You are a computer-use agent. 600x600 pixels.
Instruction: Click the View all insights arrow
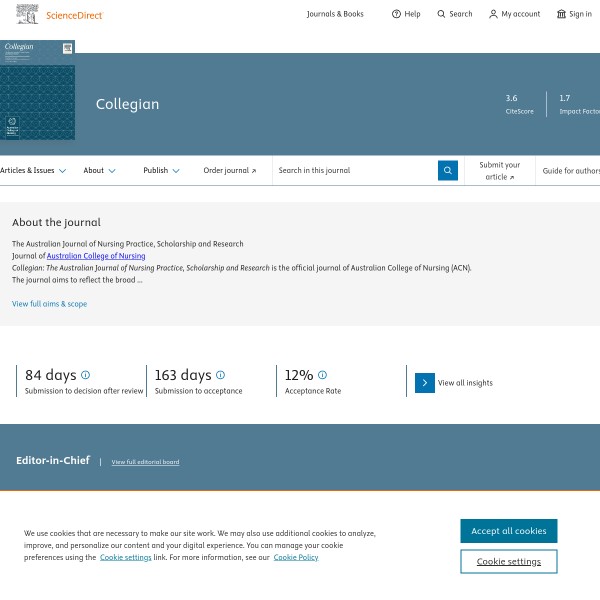coord(425,382)
